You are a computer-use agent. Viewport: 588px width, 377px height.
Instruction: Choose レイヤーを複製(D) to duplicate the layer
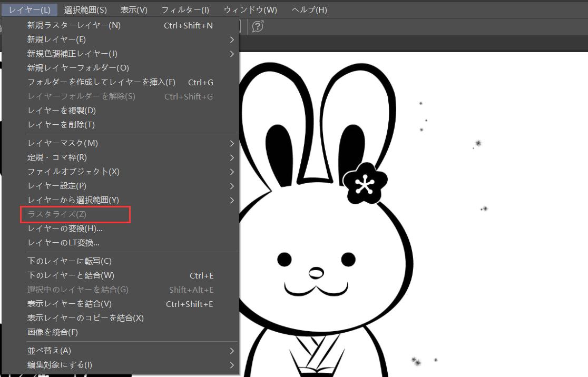tap(62, 111)
